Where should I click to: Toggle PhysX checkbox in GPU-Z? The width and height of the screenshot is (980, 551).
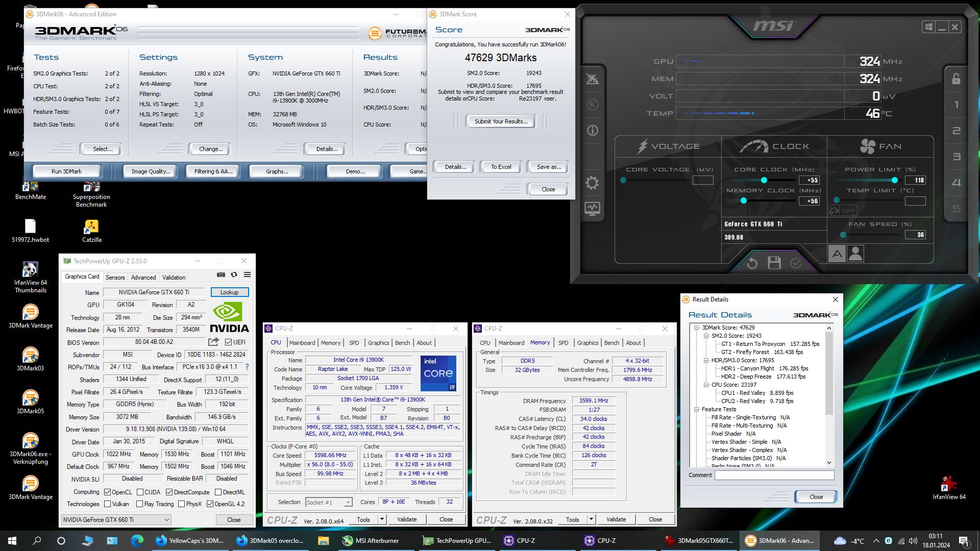point(181,504)
